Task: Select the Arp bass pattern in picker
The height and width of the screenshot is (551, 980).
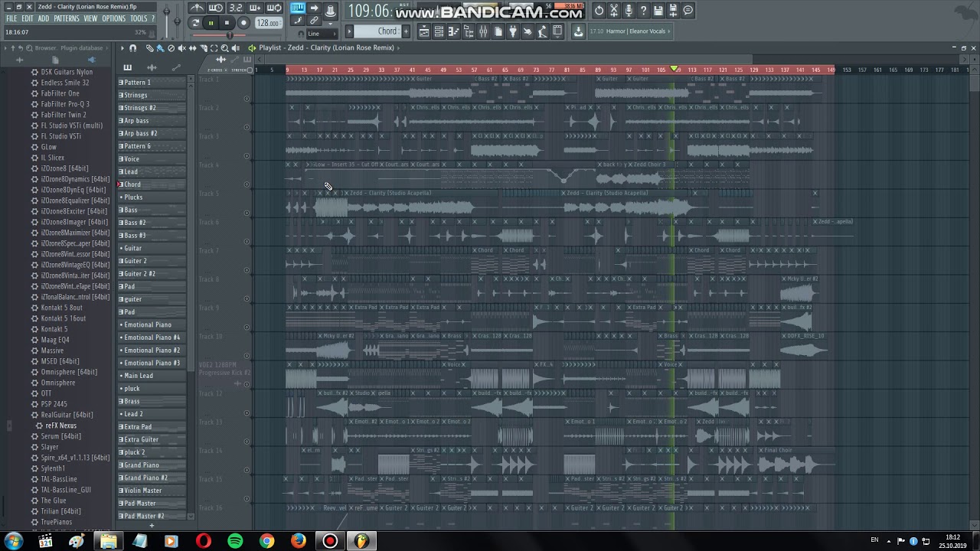Action: coord(152,121)
